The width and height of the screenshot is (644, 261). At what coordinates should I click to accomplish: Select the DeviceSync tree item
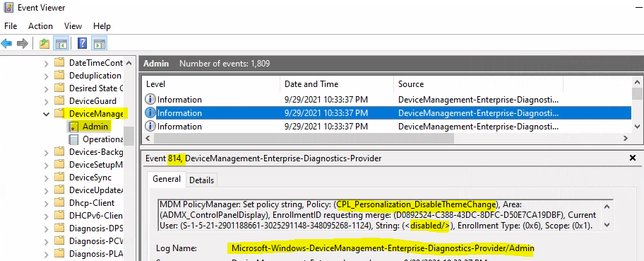pos(90,178)
